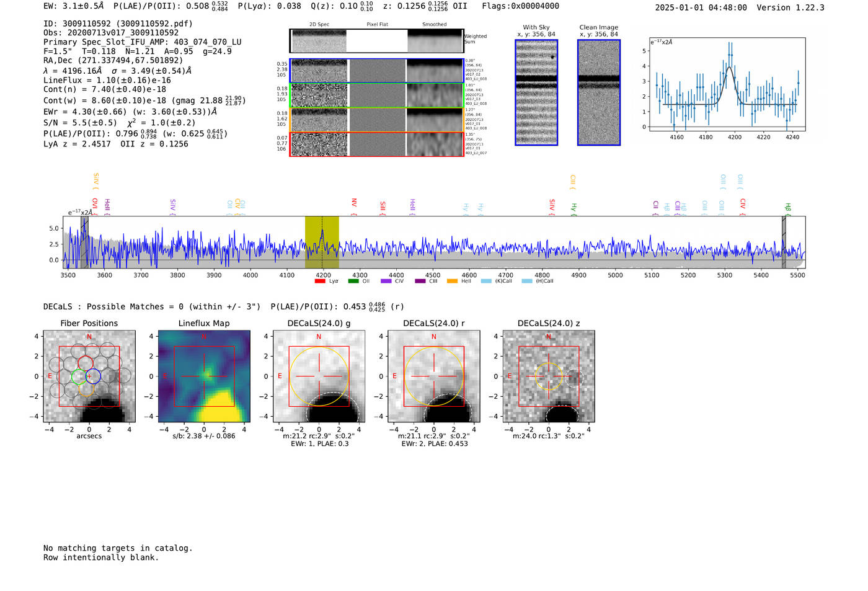Click the 'Cont(n) = 7.40(±0.40)e-18' line
Image resolution: width=868 pixels, height=591 pixels.
point(105,89)
